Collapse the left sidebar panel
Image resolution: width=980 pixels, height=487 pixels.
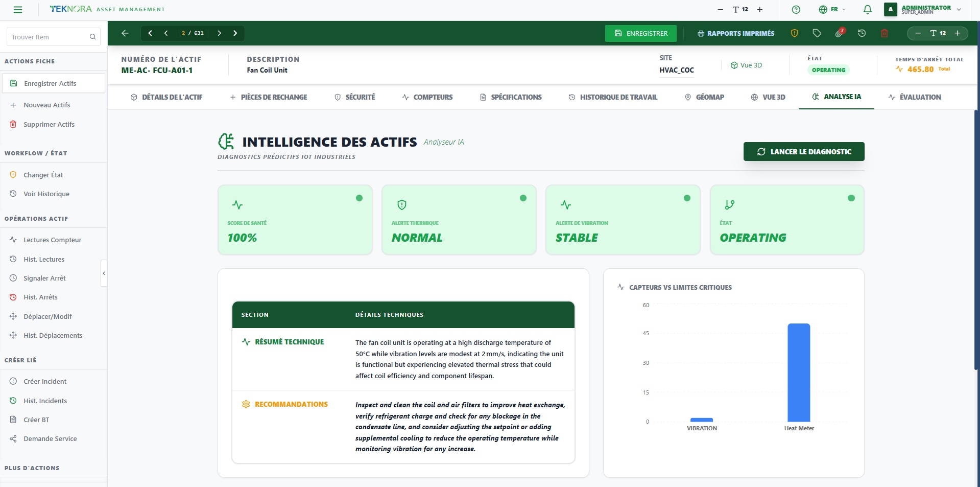click(104, 273)
